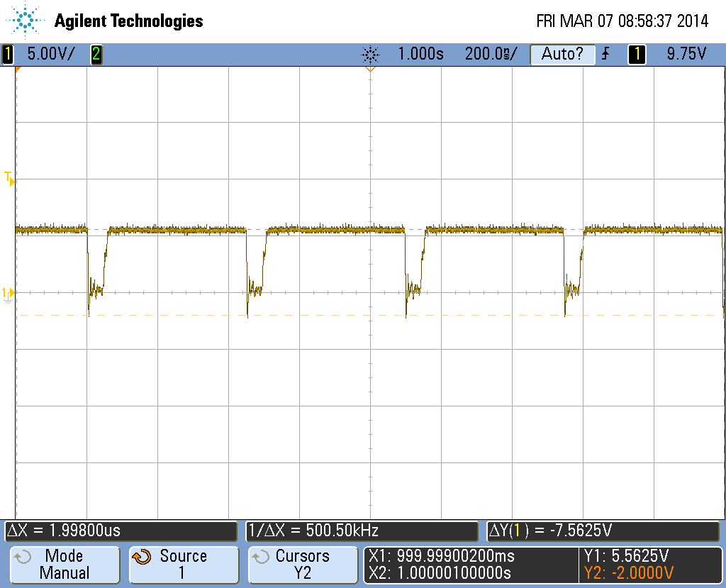The height and width of the screenshot is (588, 726).
Task: Click the rising edge trigger slope icon
Action: pos(605,54)
